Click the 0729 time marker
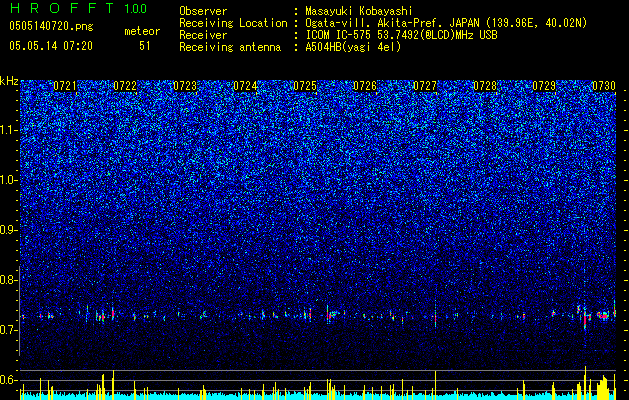Viewport: 629px width, 400px height. [544, 86]
